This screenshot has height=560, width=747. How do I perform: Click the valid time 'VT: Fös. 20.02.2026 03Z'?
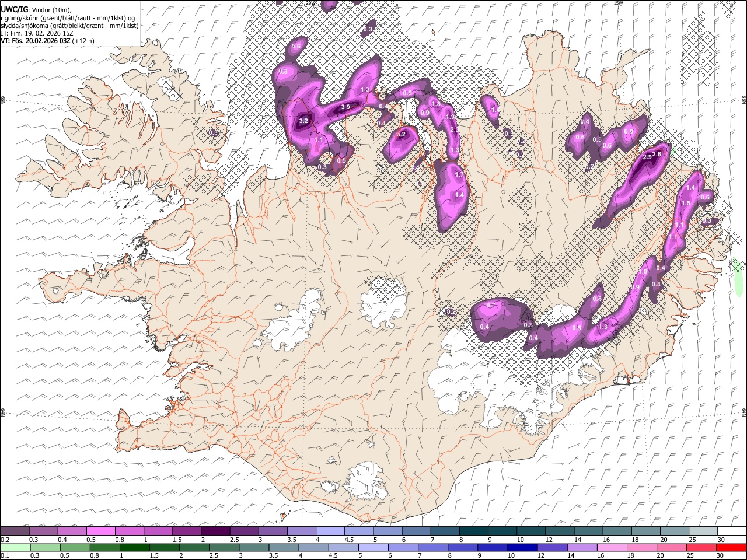coord(36,41)
